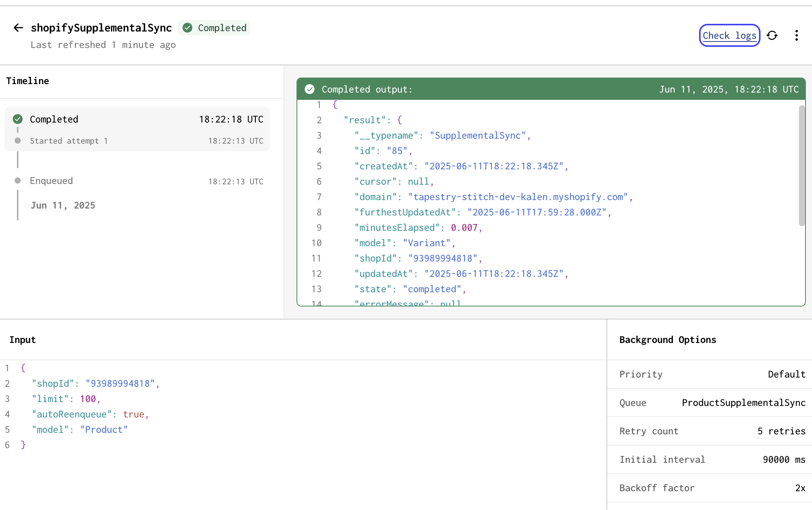Click the Initial interval value '90000 ms'
Viewport: 812px width, 510px height.
tap(784, 460)
